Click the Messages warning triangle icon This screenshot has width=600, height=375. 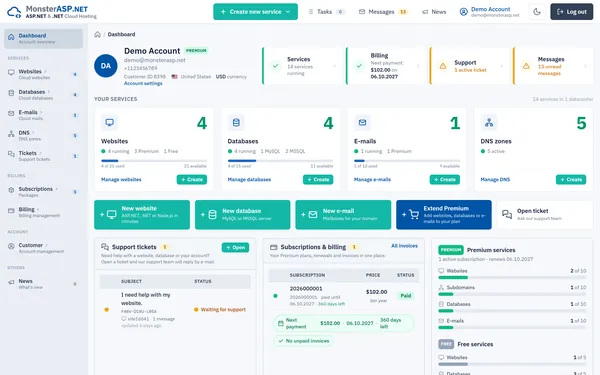point(527,66)
